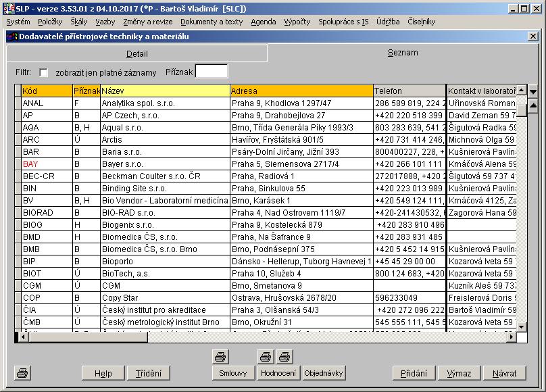Open the Agenda menu
The height and width of the screenshot is (392, 546).
pyautogui.click(x=264, y=22)
